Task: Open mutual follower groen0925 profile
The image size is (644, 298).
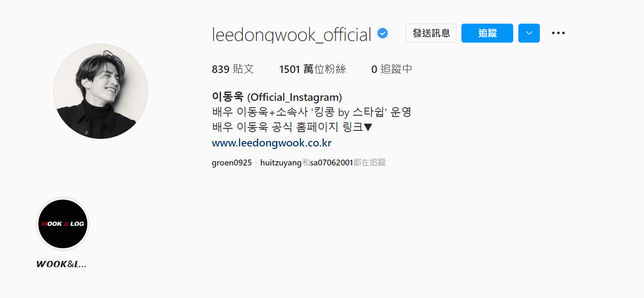Action: [x=232, y=163]
